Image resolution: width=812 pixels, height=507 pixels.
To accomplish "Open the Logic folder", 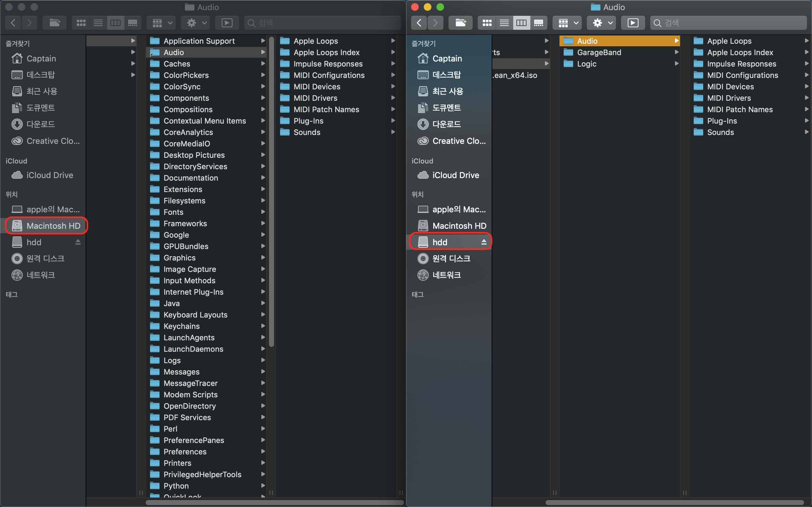I will tap(586, 64).
